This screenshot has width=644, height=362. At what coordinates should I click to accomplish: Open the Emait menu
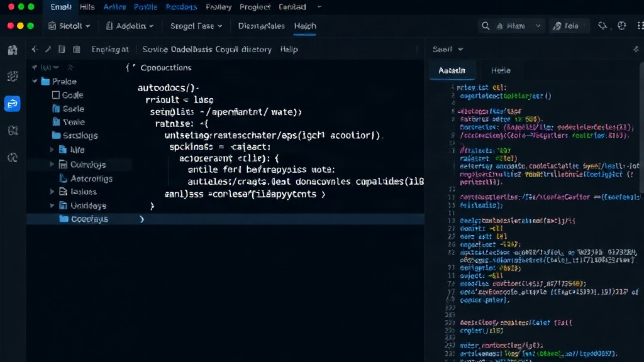pos(61,7)
